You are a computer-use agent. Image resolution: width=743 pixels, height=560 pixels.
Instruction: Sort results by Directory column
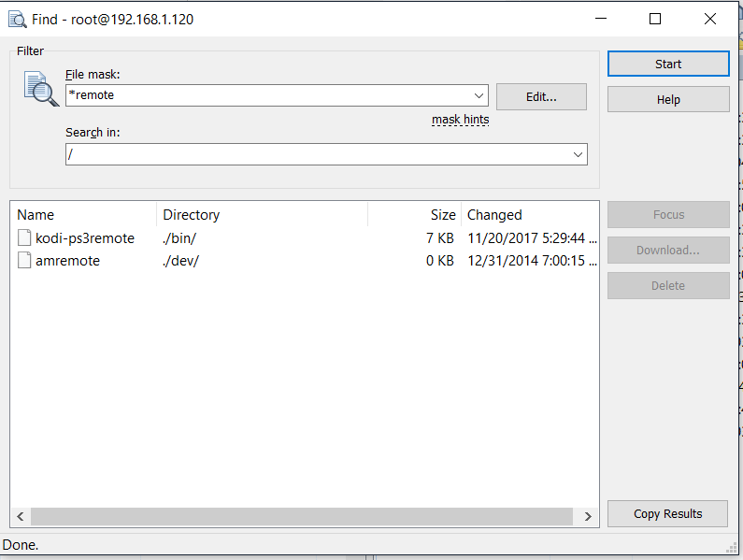[262, 215]
